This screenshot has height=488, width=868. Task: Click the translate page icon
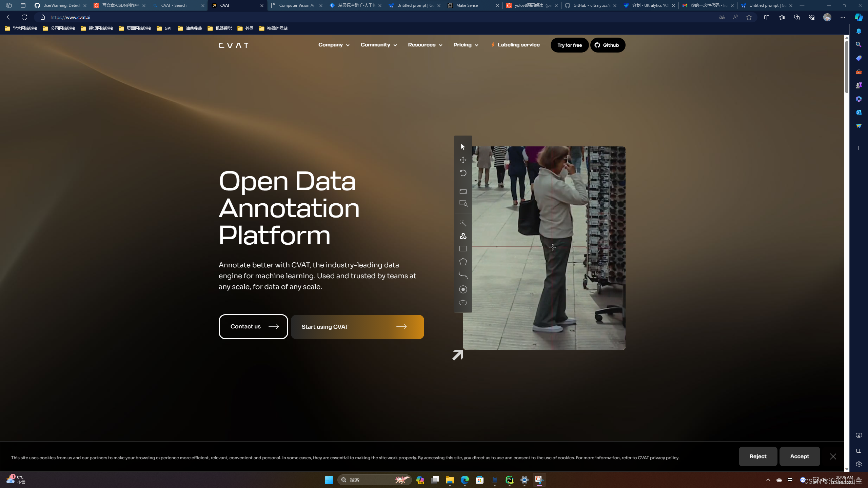pos(722,17)
